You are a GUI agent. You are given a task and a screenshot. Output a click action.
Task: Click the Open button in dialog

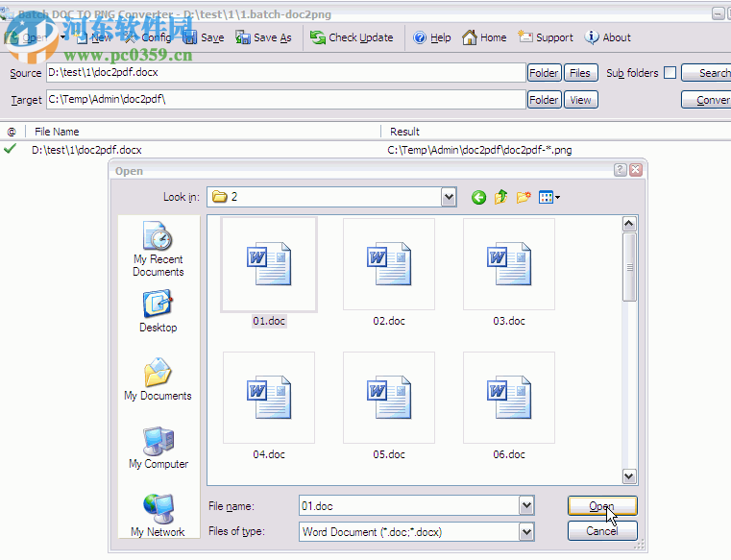(602, 506)
